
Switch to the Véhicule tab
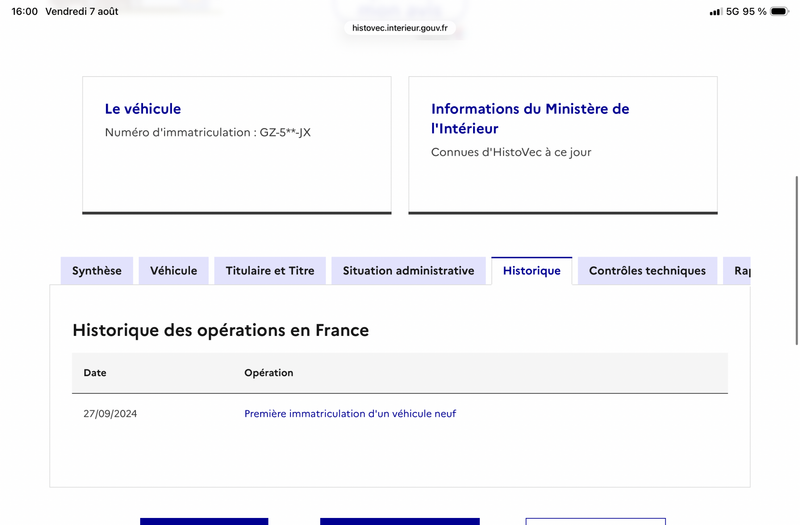173,271
